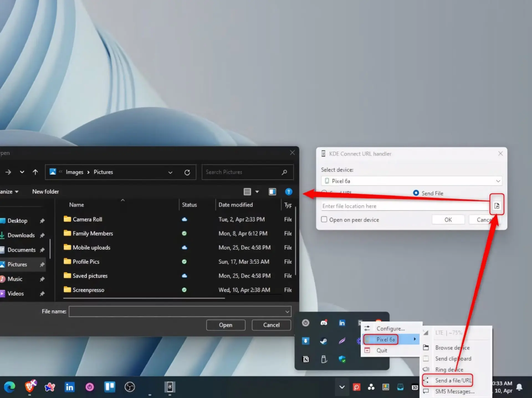
Task: Open Downloads in the navigation pane
Action: pyautogui.click(x=21, y=235)
